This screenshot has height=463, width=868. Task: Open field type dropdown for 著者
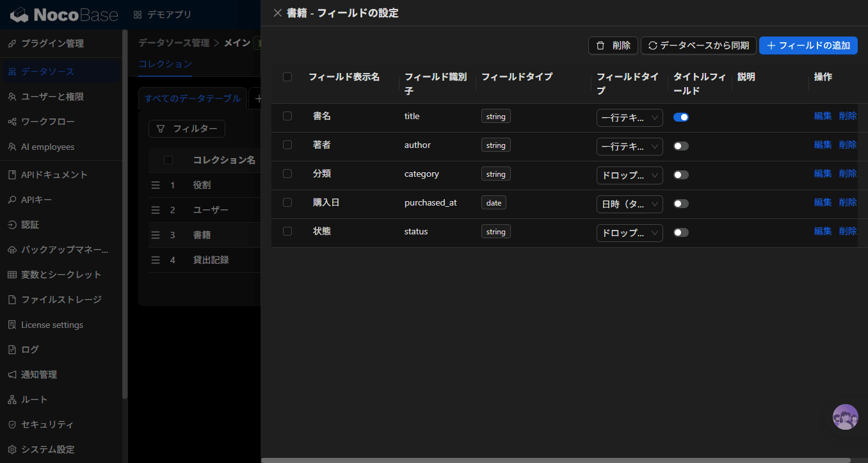pyautogui.click(x=630, y=147)
